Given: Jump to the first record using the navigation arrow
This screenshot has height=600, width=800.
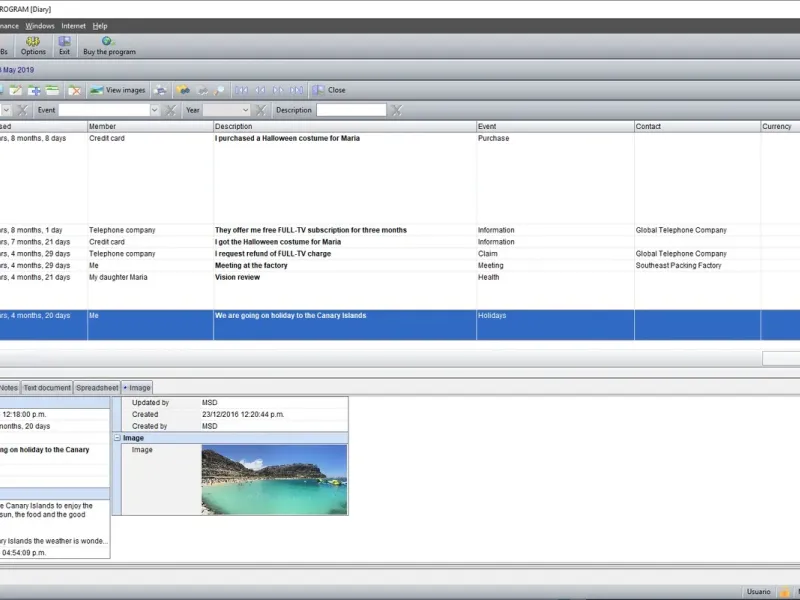Looking at the screenshot, I should pyautogui.click(x=241, y=90).
